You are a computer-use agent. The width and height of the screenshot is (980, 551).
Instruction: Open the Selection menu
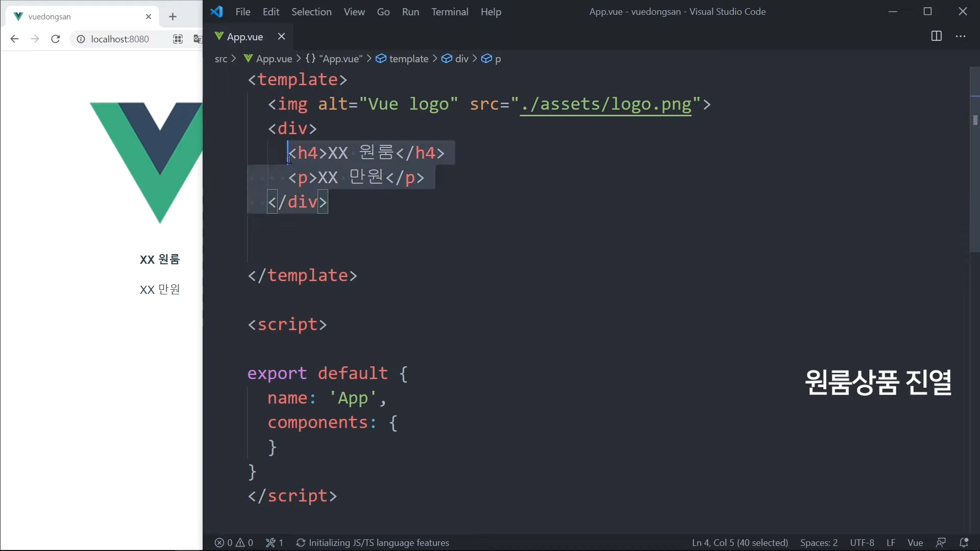[311, 12]
